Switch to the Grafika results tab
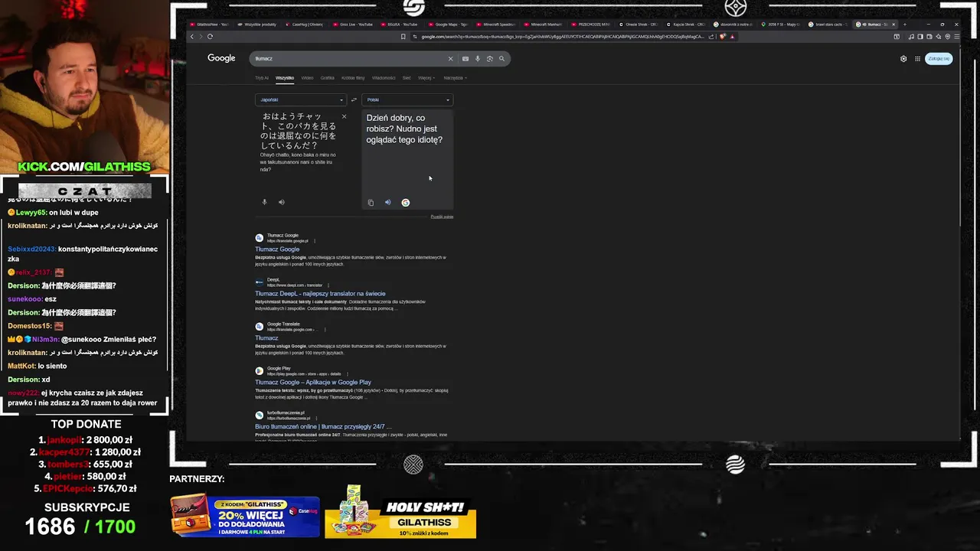 (x=328, y=77)
